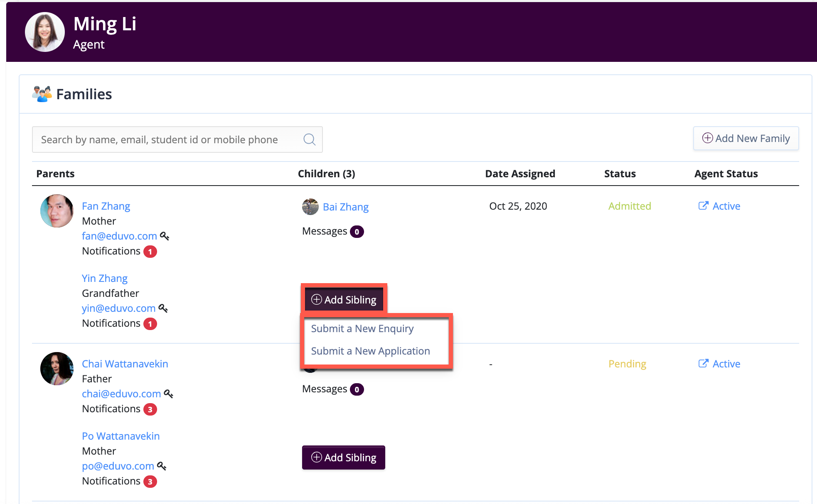Click key icon next to fan@eduvo.com
The image size is (817, 504).
click(x=165, y=236)
